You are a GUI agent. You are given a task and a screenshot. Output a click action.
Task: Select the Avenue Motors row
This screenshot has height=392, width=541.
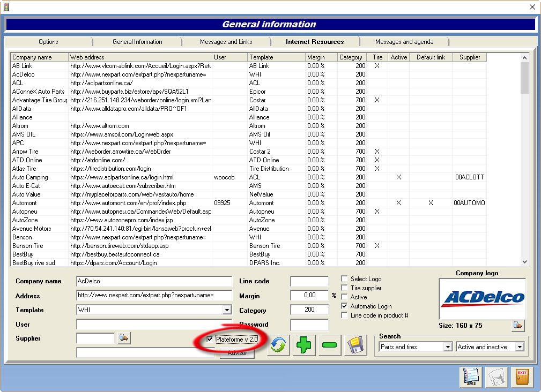coord(248,229)
